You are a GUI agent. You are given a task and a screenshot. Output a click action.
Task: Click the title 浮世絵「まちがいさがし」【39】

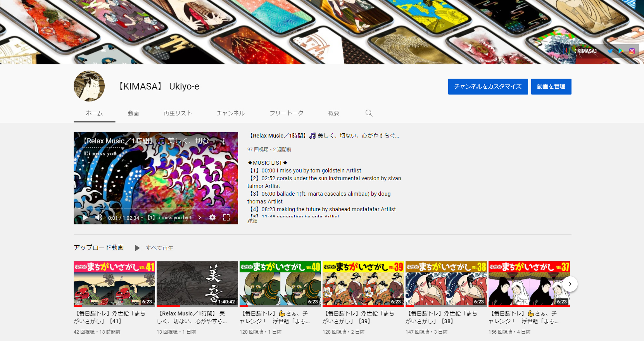pyautogui.click(x=359, y=317)
